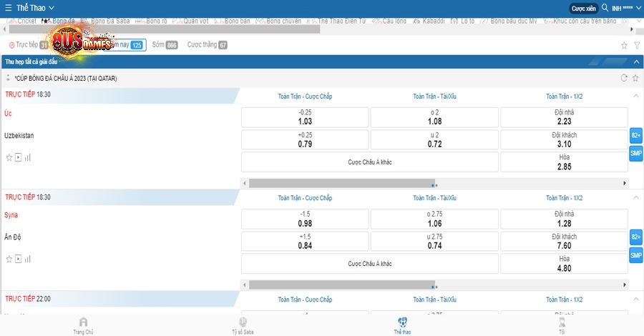
Task: Click the horizontal scrollbar under the Úc match odds
Action: (342, 183)
